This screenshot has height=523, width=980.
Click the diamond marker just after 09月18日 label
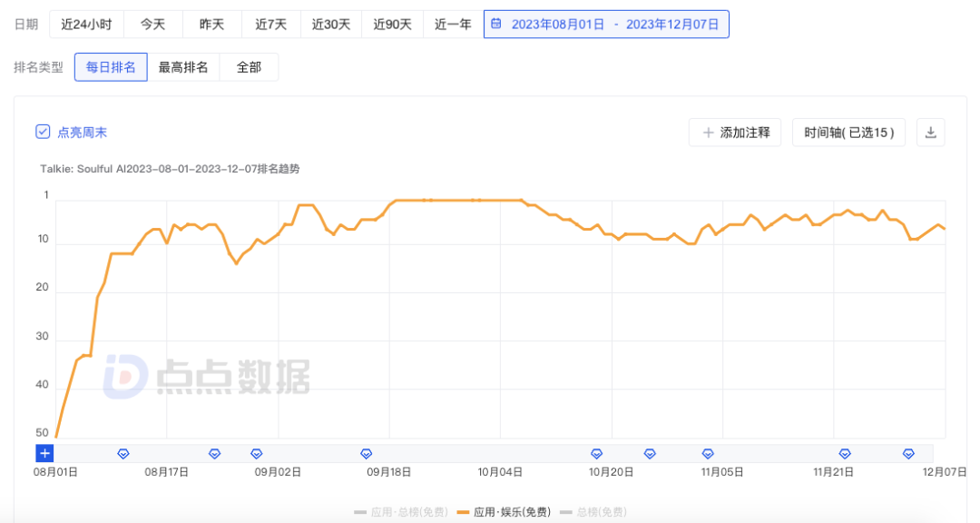click(367, 453)
